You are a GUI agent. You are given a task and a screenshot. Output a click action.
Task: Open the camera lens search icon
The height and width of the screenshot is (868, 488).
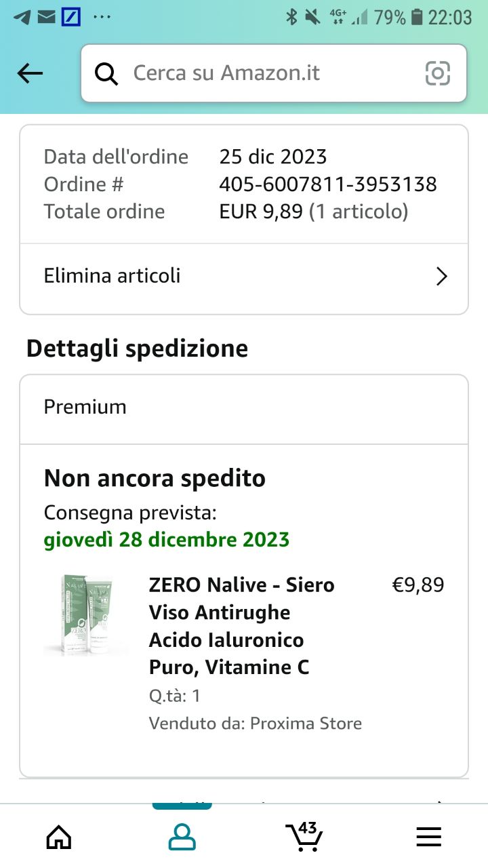pos(437,73)
